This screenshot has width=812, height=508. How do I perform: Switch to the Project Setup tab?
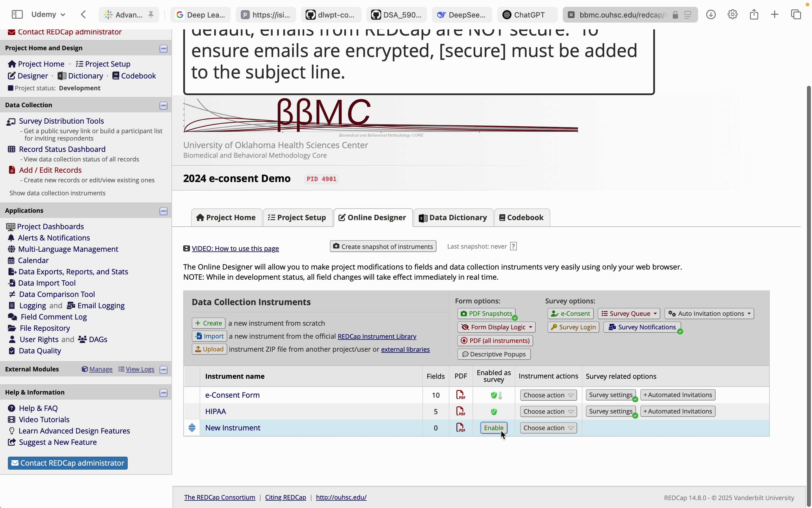pos(297,218)
